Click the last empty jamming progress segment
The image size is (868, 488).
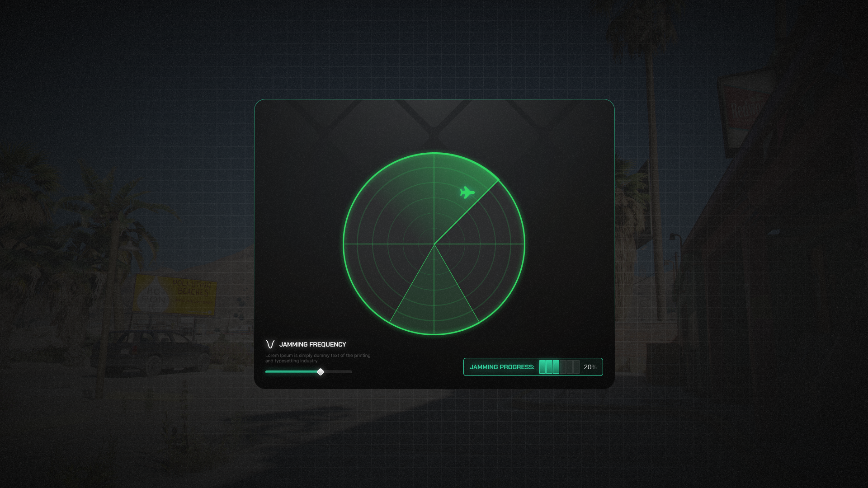[576, 367]
